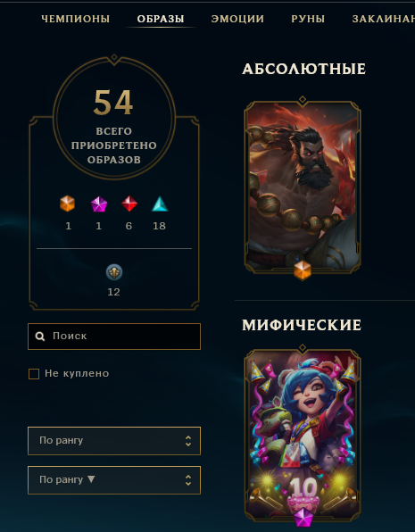The width and height of the screenshot is (415, 532).
Task: Select the Образы tab
Action: (x=161, y=19)
